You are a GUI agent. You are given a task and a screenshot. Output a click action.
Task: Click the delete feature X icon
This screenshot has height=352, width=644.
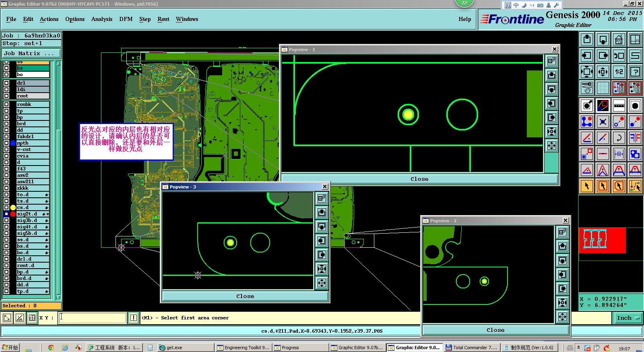[603, 122]
